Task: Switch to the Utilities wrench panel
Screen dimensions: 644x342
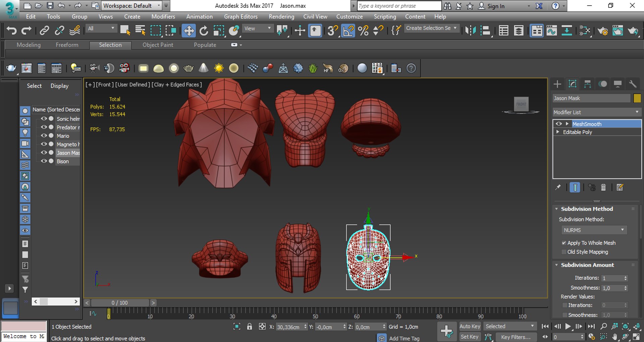Action: click(633, 84)
